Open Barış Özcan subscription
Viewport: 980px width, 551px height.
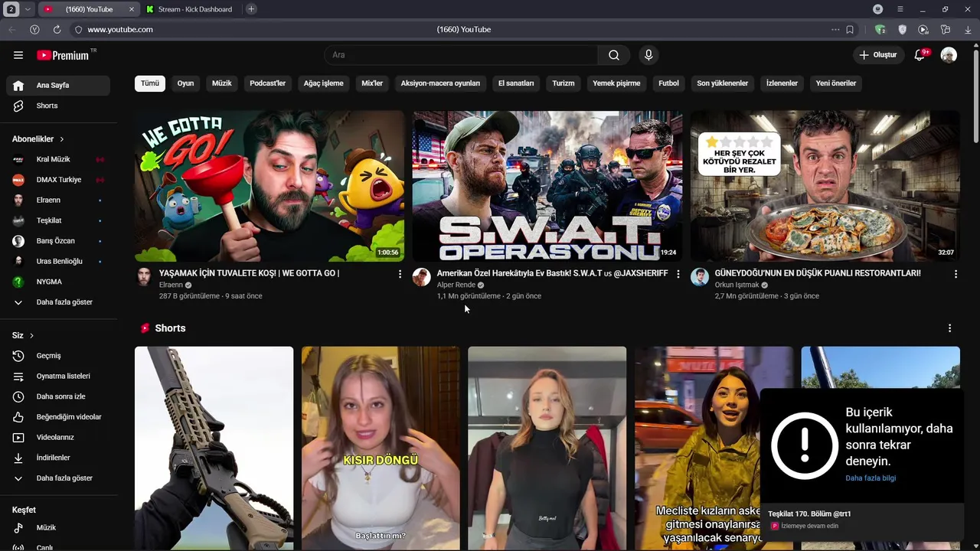(58, 241)
